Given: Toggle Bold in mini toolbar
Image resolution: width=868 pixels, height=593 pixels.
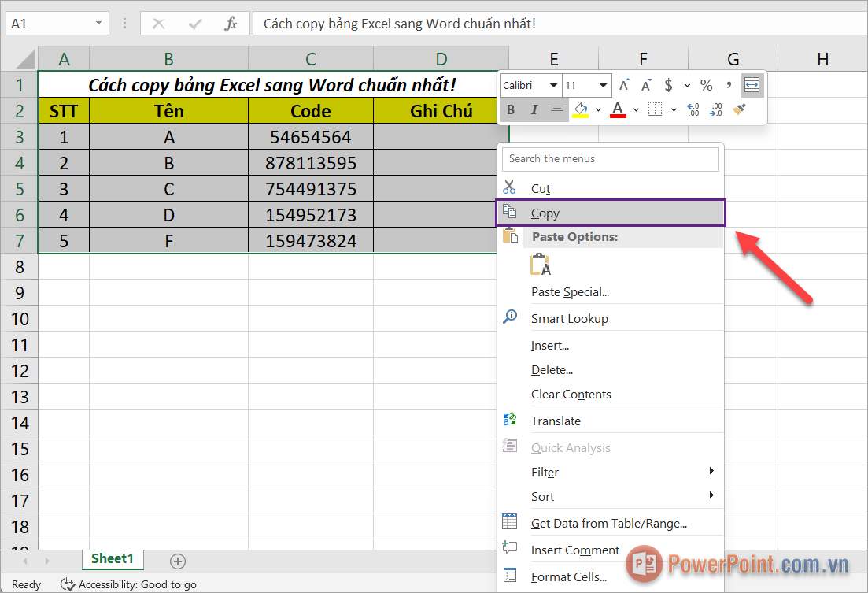Looking at the screenshot, I should 511,110.
